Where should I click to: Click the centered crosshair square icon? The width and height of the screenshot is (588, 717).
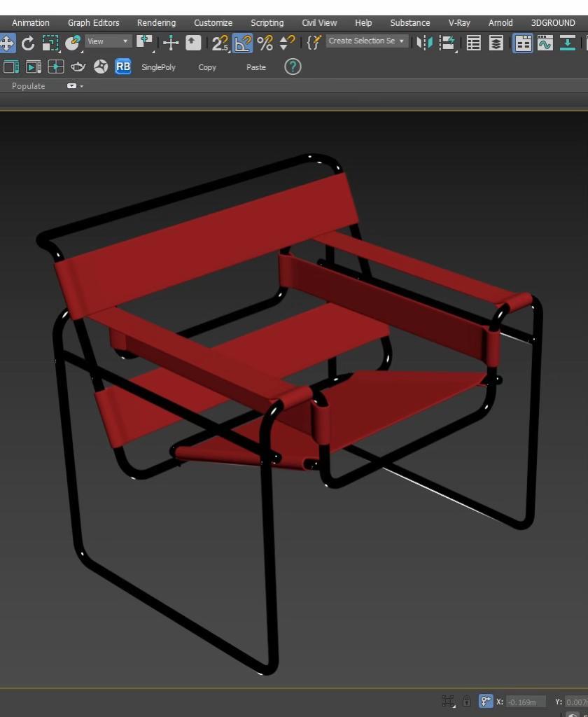(56, 67)
